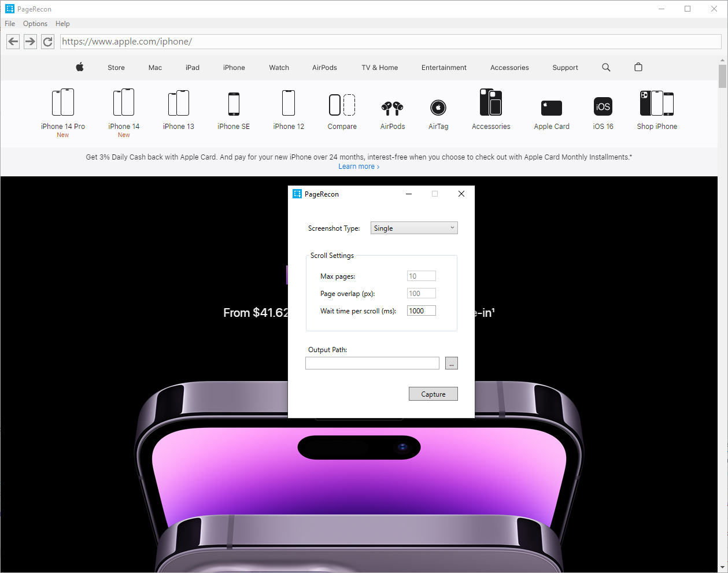
Task: Go to Entertainment in navigation
Action: 444,68
